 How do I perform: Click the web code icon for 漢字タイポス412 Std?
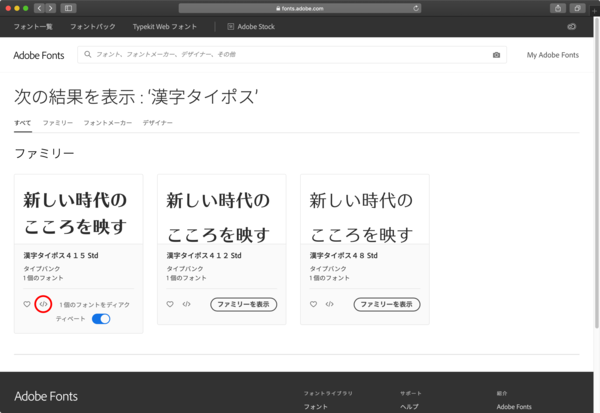(x=186, y=304)
